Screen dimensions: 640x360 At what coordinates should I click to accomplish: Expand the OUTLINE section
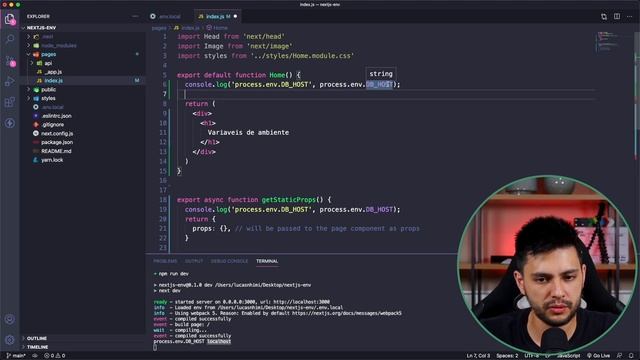36,338
